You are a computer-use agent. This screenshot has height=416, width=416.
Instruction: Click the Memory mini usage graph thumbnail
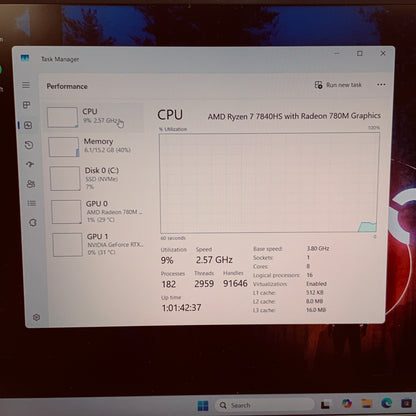[64, 147]
